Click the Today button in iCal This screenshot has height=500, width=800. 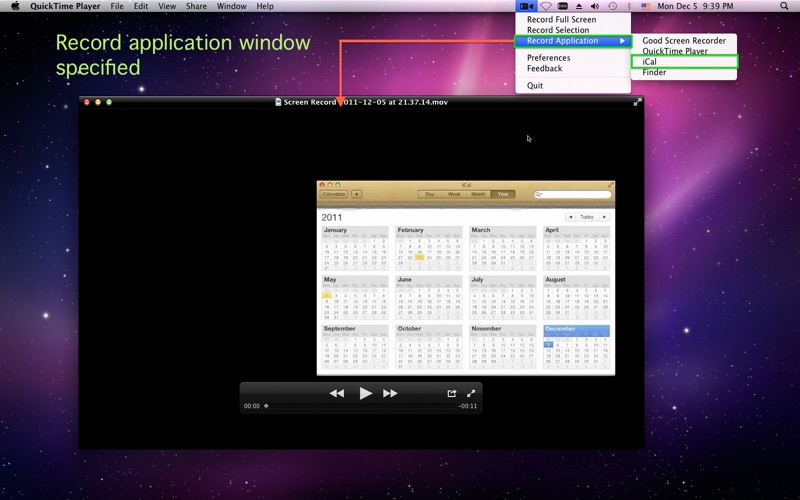pyautogui.click(x=587, y=217)
